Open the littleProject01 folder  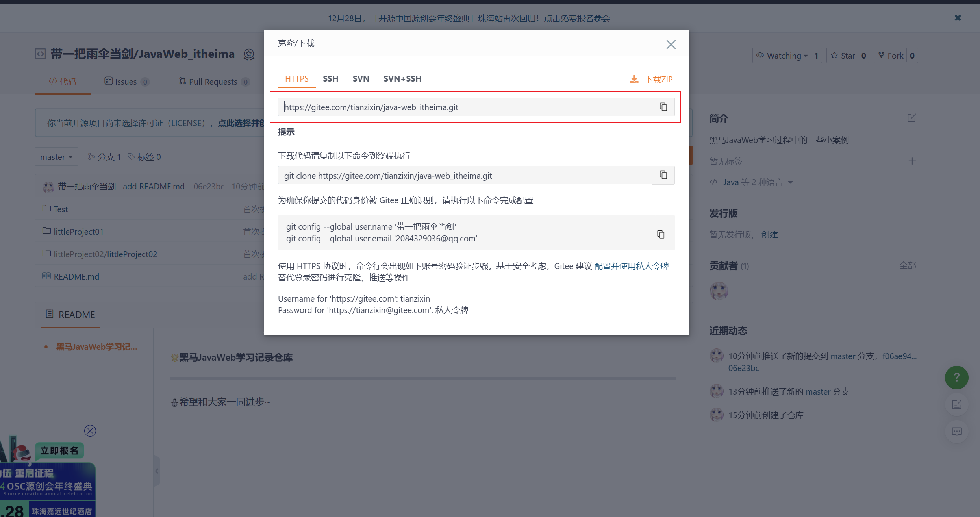tap(78, 232)
